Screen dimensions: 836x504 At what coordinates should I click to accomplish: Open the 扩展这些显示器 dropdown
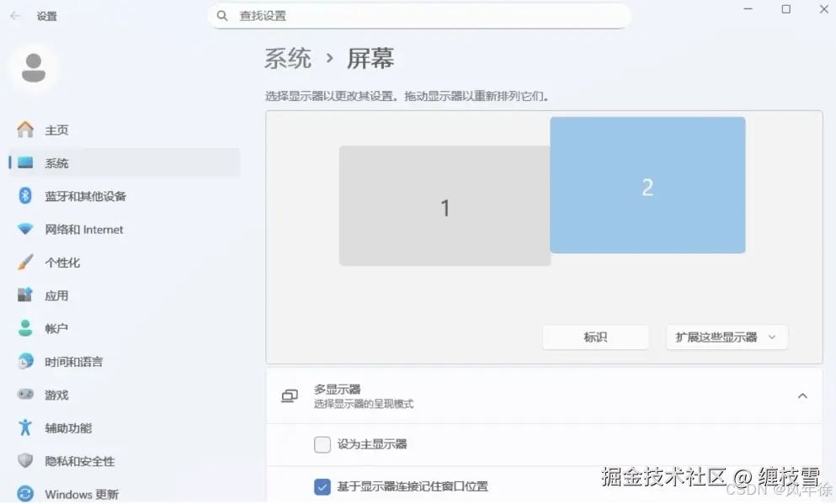(x=726, y=337)
